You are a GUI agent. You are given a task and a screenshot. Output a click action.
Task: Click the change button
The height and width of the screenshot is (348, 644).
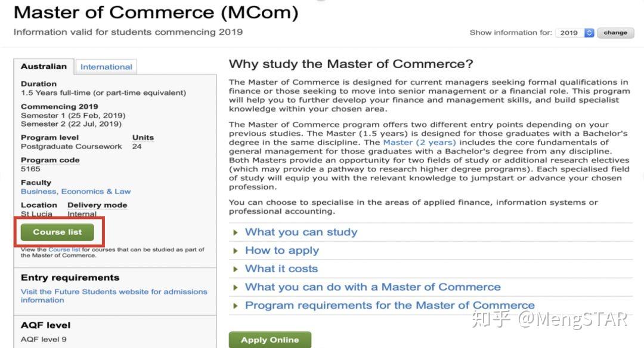pos(615,33)
